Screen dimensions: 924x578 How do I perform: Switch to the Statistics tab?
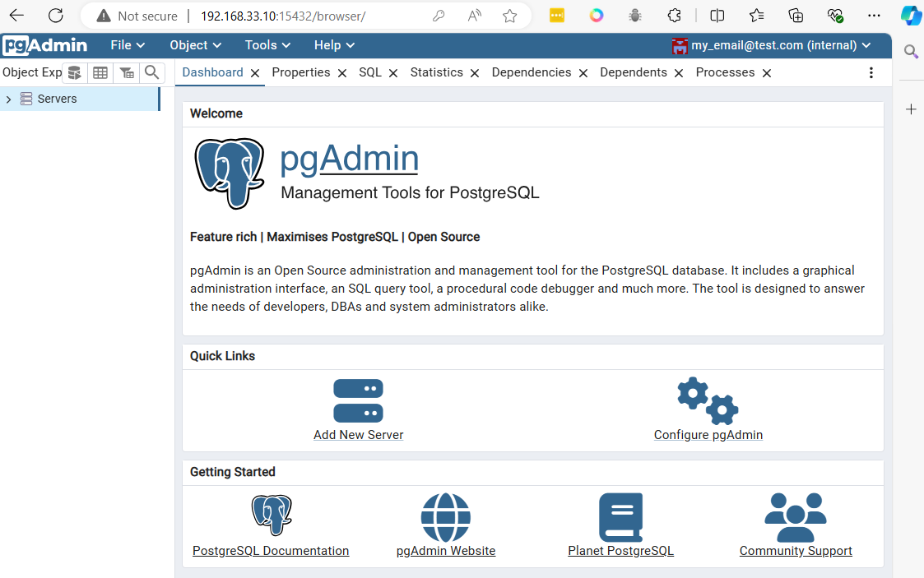click(x=436, y=72)
